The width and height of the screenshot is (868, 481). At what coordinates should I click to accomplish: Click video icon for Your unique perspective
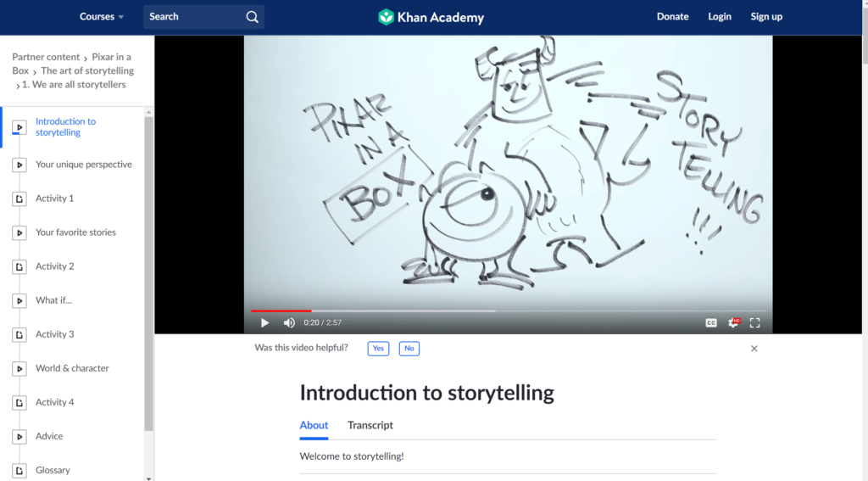tap(19, 165)
